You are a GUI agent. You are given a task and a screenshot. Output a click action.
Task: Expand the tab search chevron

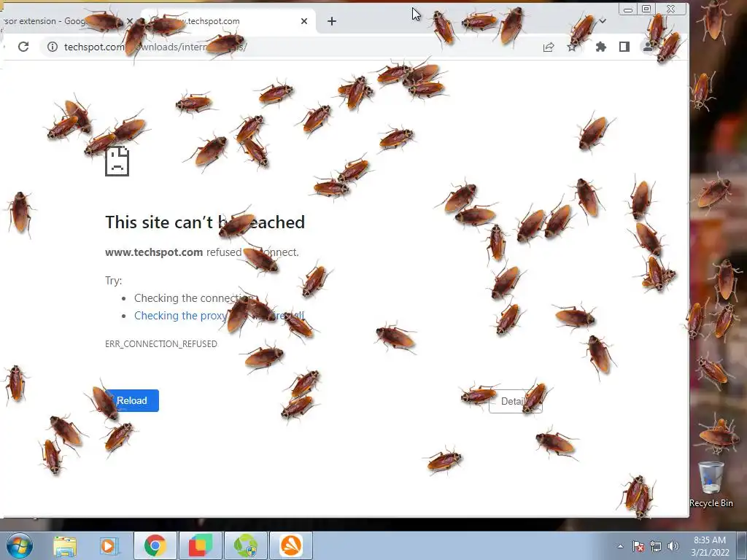603,21
